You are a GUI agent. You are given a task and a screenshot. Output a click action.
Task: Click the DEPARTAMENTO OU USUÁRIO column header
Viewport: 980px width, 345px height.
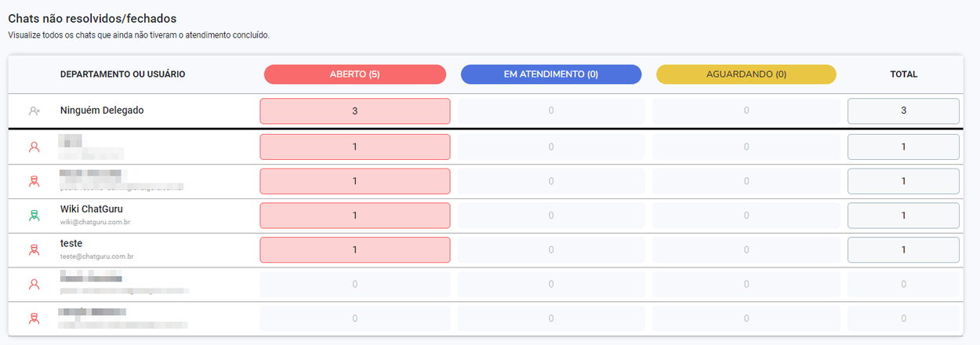(123, 74)
